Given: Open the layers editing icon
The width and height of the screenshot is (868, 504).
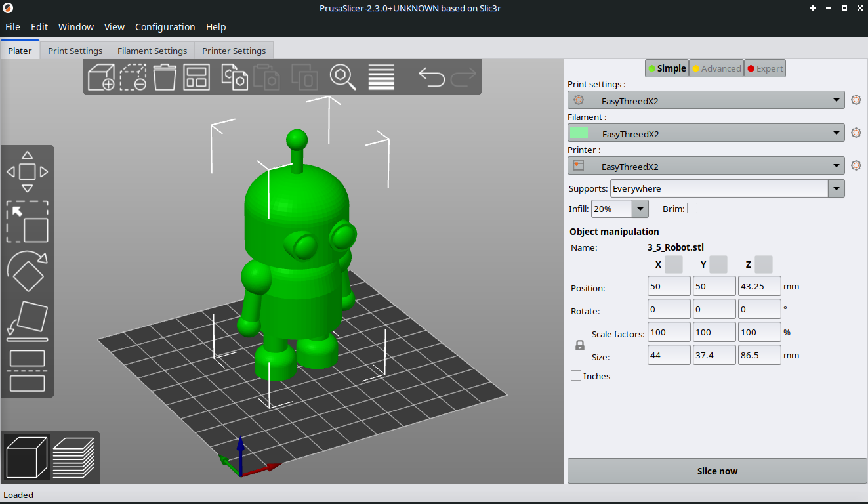Looking at the screenshot, I should 381,77.
